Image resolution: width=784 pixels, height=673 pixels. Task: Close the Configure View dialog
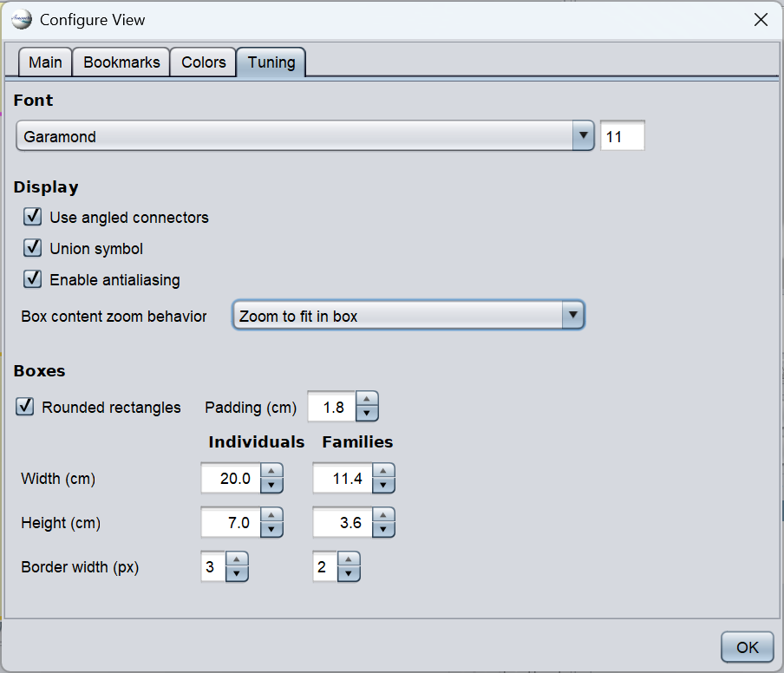761,20
